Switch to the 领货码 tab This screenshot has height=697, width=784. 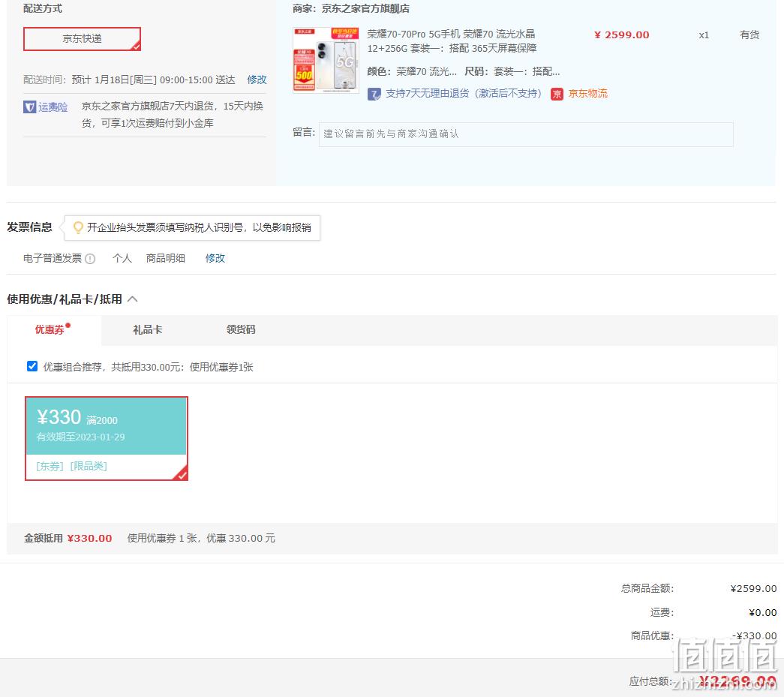coord(241,329)
